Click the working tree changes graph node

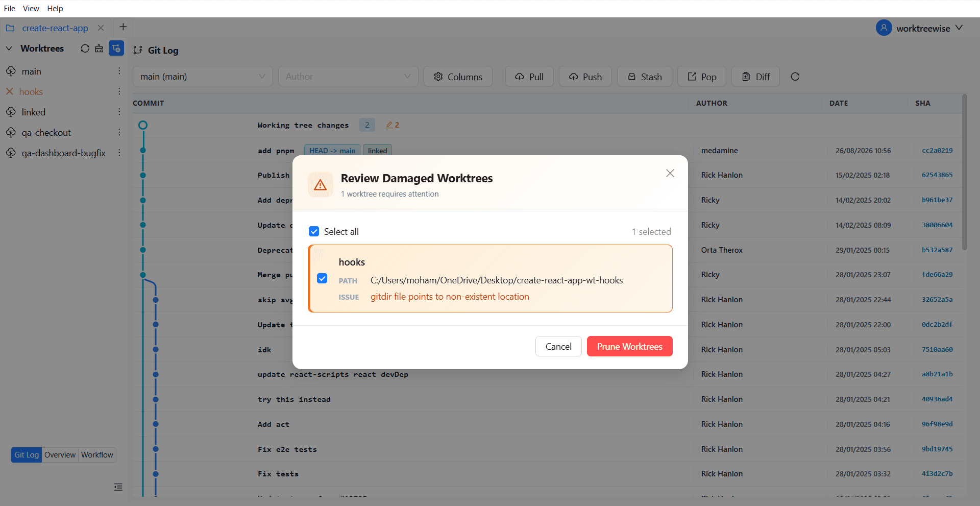(143, 125)
